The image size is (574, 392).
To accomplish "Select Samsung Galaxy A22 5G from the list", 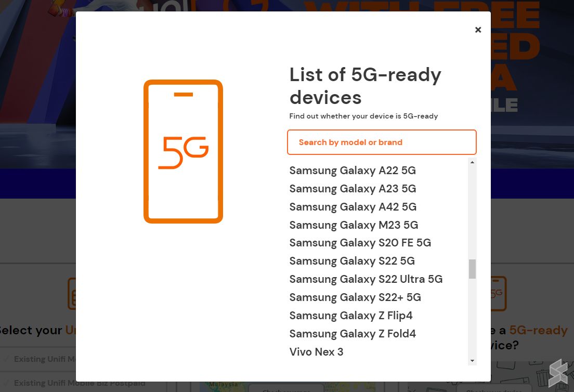I will (x=353, y=170).
